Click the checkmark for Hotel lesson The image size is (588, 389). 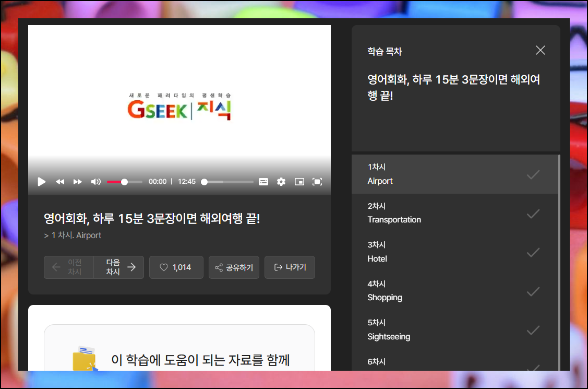(533, 252)
